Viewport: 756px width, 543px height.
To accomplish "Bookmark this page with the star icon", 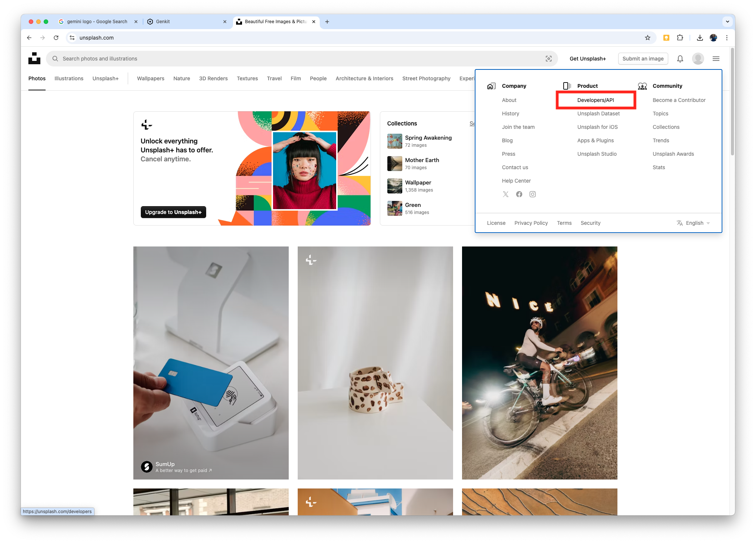I will pos(648,38).
